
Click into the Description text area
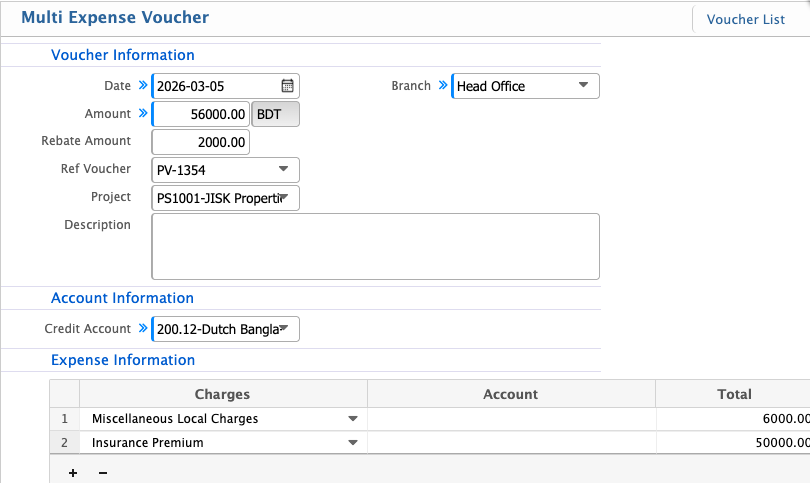pos(375,246)
